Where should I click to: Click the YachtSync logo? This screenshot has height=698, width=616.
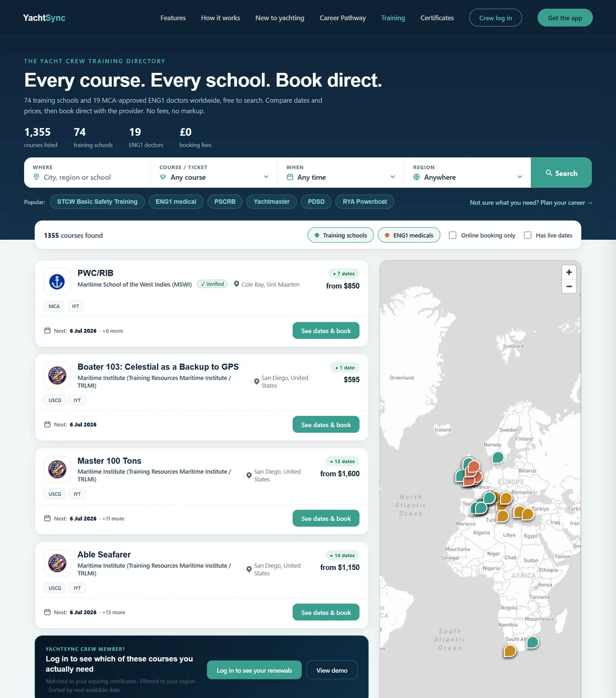pos(44,18)
